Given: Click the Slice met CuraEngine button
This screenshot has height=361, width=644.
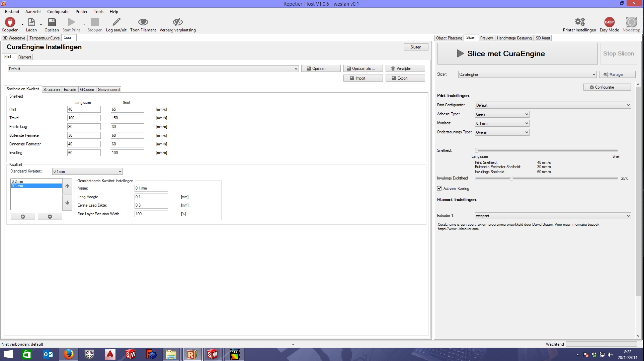Looking at the screenshot, I should coord(517,54).
